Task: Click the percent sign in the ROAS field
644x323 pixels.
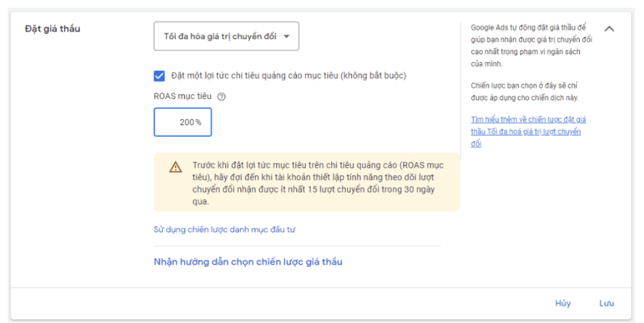Action: click(199, 123)
